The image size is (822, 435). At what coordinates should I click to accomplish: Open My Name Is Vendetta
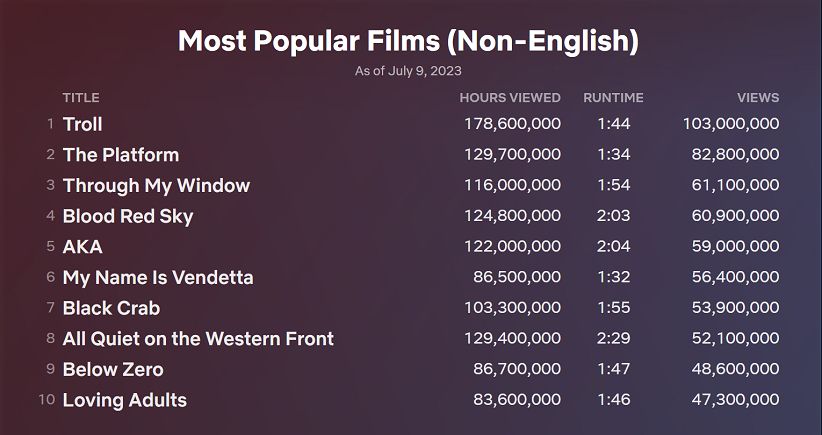point(158,277)
